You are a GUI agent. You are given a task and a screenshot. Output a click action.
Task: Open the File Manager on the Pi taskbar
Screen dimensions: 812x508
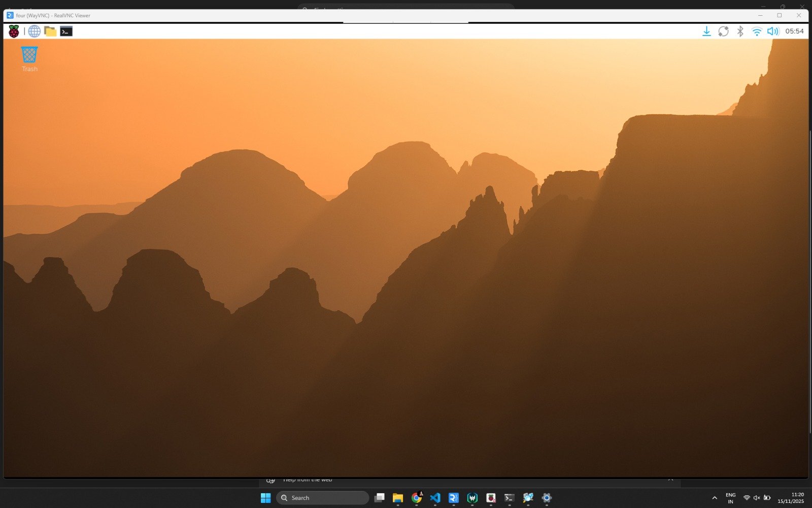pos(50,31)
